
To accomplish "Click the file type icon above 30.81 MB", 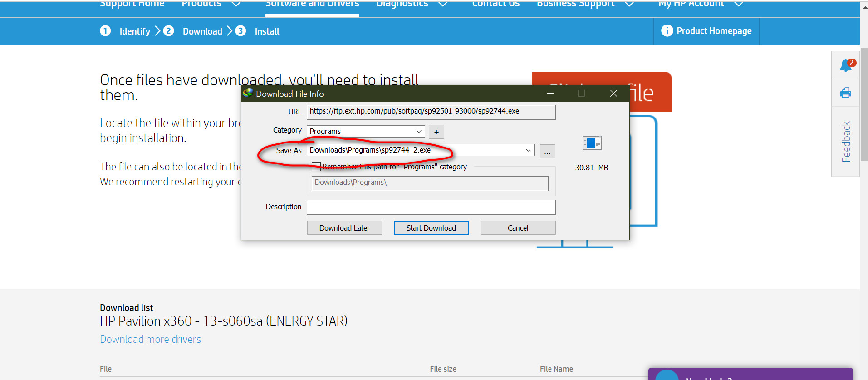I will (592, 143).
